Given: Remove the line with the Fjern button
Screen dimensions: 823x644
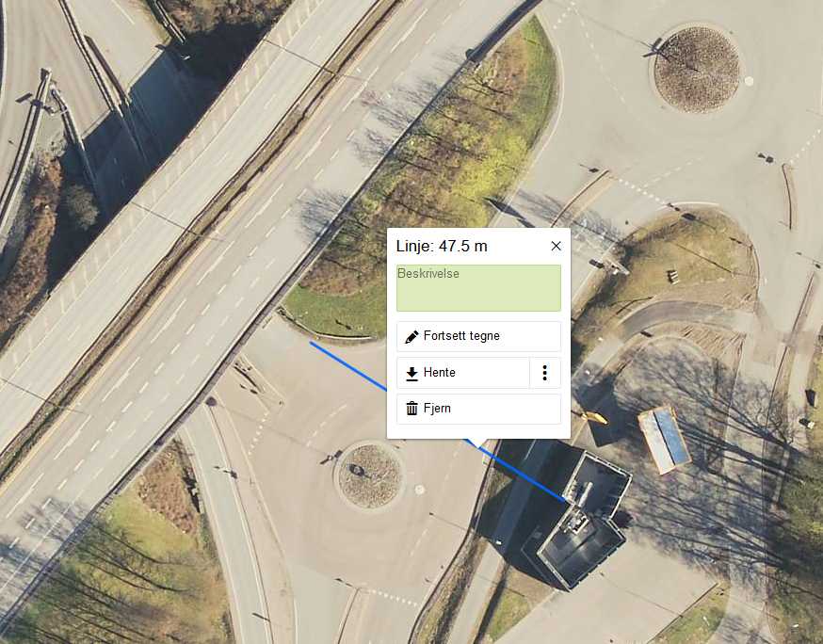Looking at the screenshot, I should pyautogui.click(x=478, y=409).
